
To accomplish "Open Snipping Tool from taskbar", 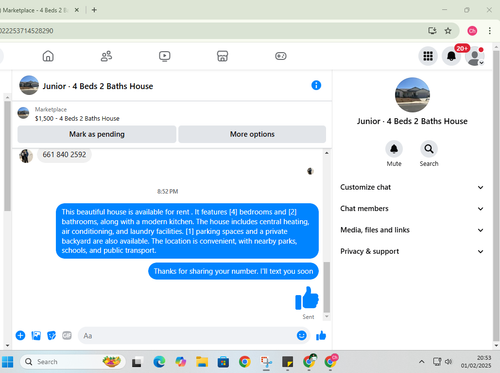I will (266, 362).
